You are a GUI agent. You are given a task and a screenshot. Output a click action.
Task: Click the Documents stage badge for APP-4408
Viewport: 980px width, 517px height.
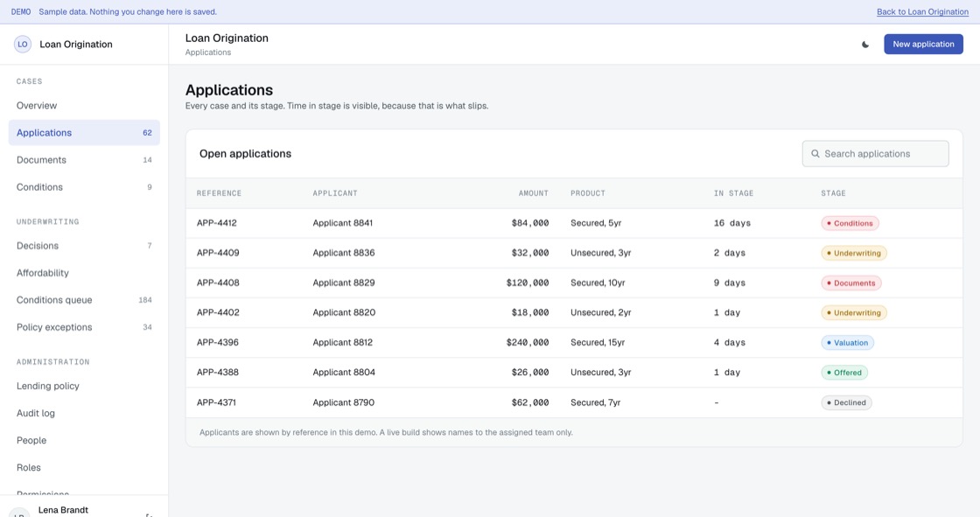pos(851,283)
